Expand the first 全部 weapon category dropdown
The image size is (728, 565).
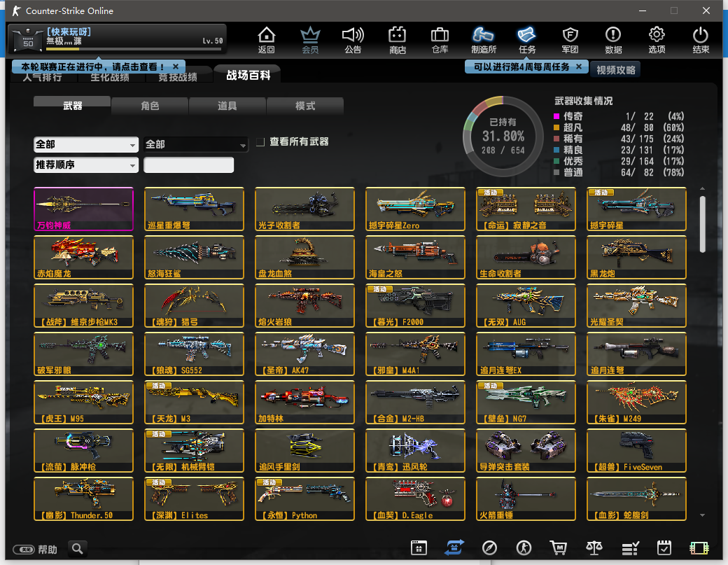coord(86,145)
